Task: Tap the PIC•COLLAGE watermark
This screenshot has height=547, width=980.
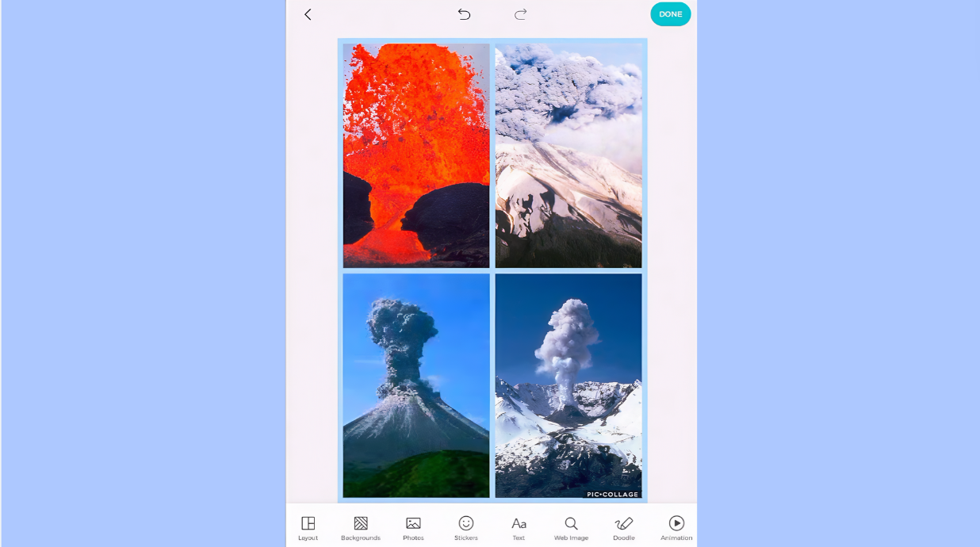Action: click(x=612, y=494)
